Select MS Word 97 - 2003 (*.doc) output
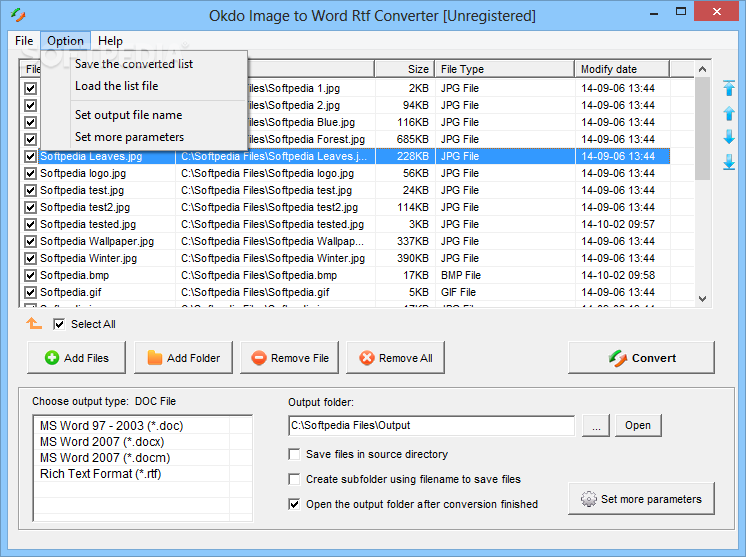746x557 pixels. tap(111, 426)
